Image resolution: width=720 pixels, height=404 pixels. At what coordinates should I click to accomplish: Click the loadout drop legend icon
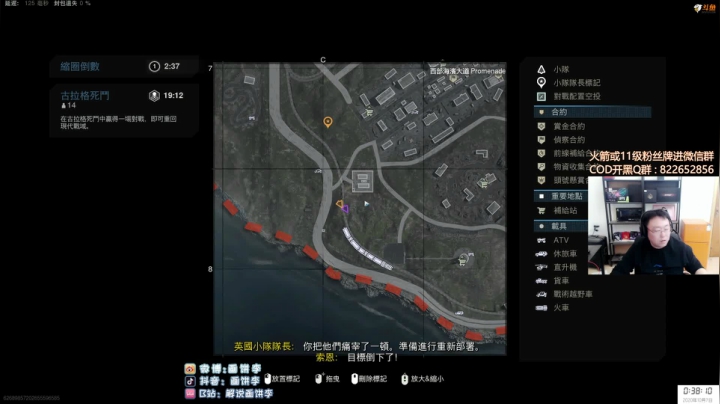click(541, 96)
